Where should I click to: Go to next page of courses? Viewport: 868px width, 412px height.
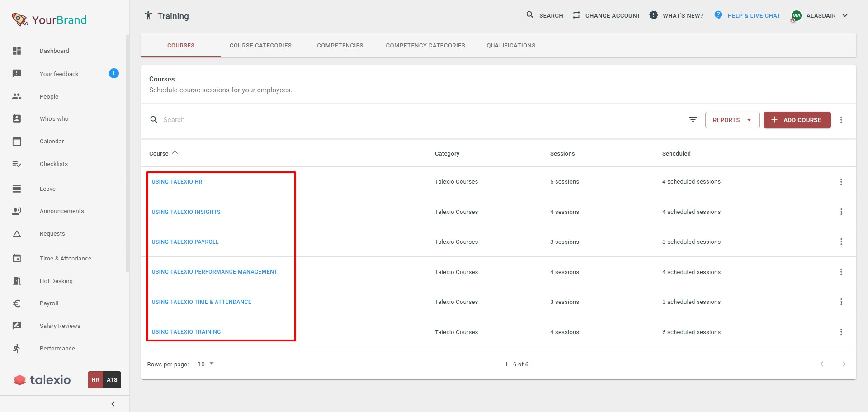[x=844, y=364]
